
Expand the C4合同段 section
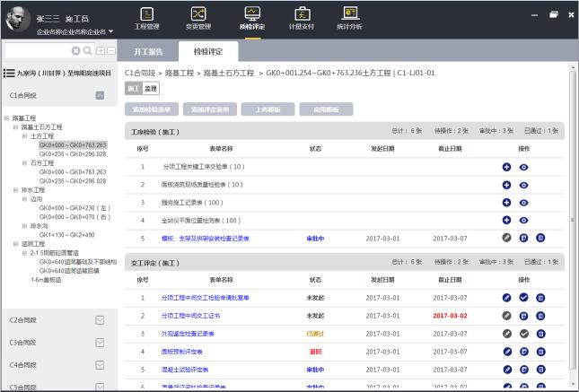(100, 365)
